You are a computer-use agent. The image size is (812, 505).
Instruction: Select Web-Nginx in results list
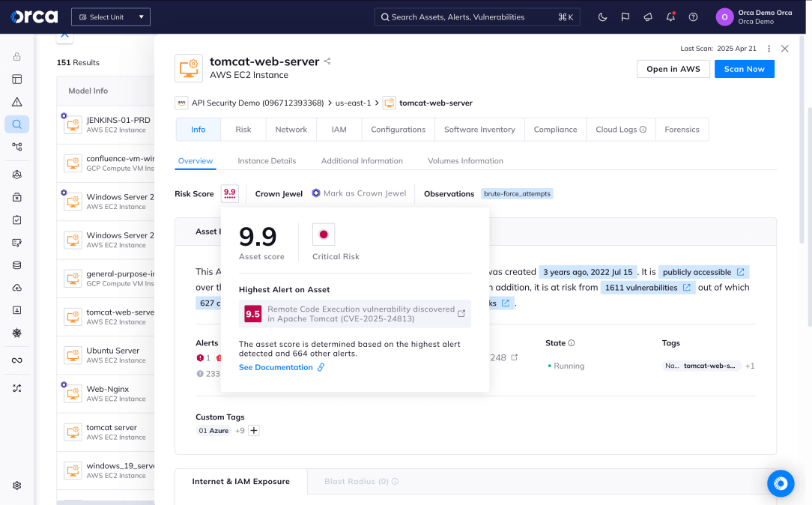(x=106, y=393)
